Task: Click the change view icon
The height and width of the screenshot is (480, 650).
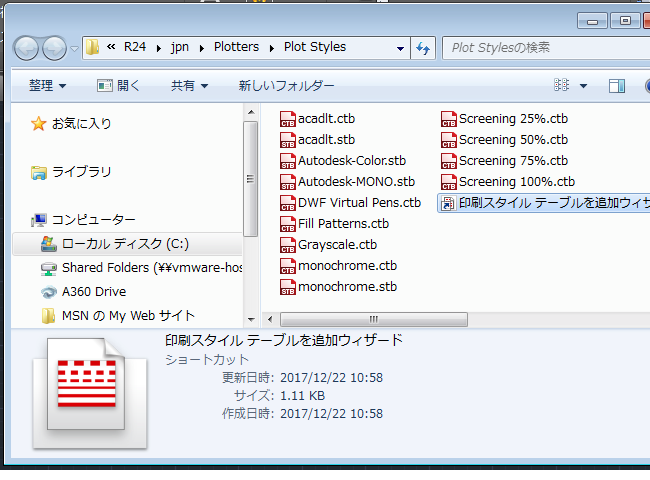Action: point(562,85)
